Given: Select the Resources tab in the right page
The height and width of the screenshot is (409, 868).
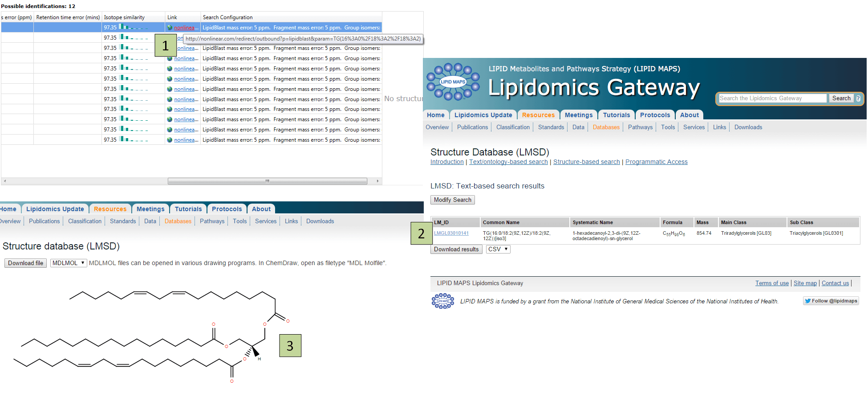Looking at the screenshot, I should tap(538, 115).
